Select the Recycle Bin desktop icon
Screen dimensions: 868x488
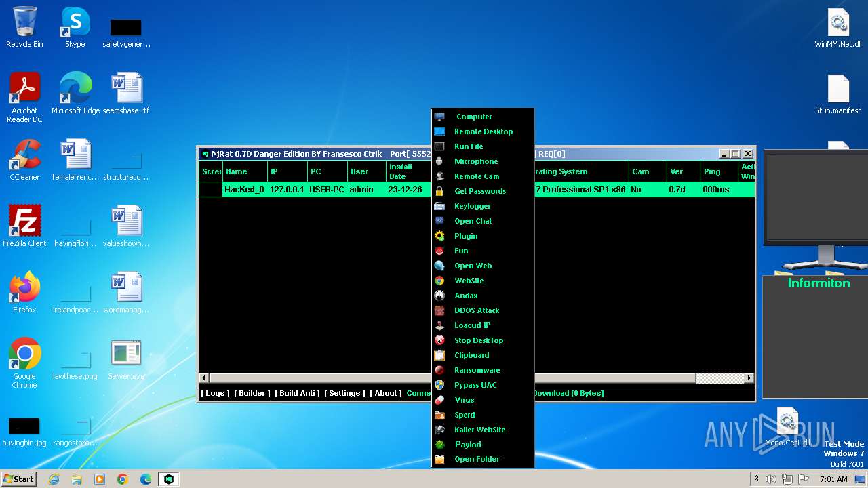tap(24, 28)
